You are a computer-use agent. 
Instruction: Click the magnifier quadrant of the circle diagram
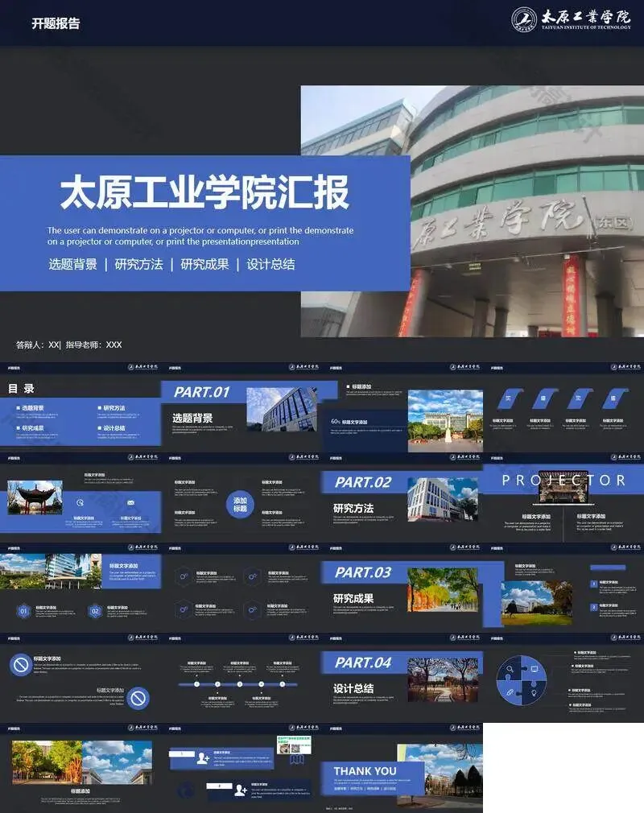coord(510,669)
